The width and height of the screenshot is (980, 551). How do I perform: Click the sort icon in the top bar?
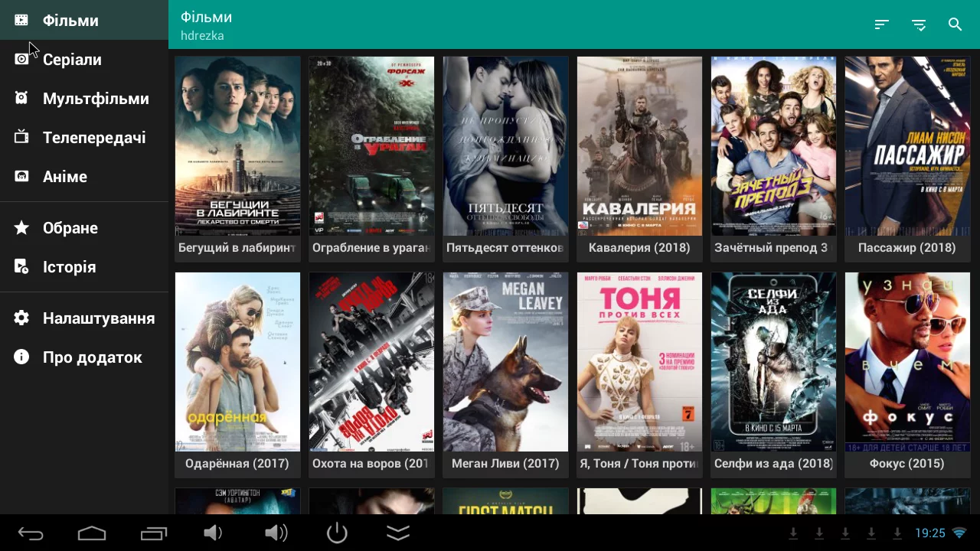point(881,24)
